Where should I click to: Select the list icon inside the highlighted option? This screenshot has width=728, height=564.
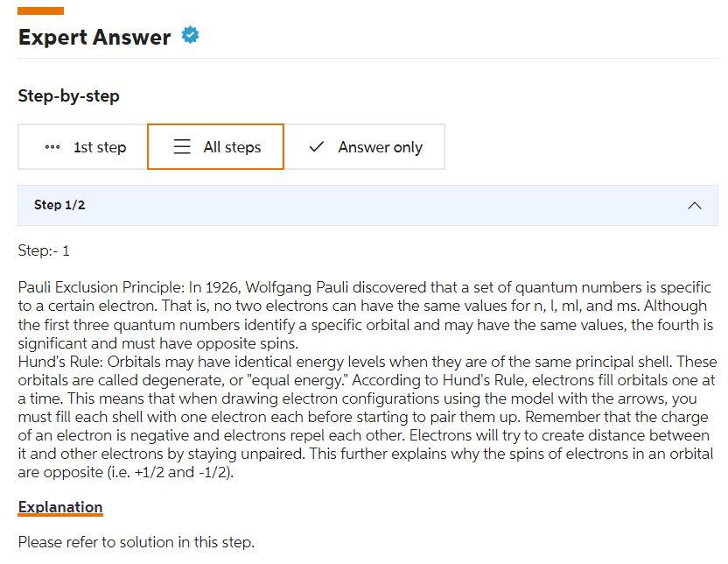[x=181, y=147]
